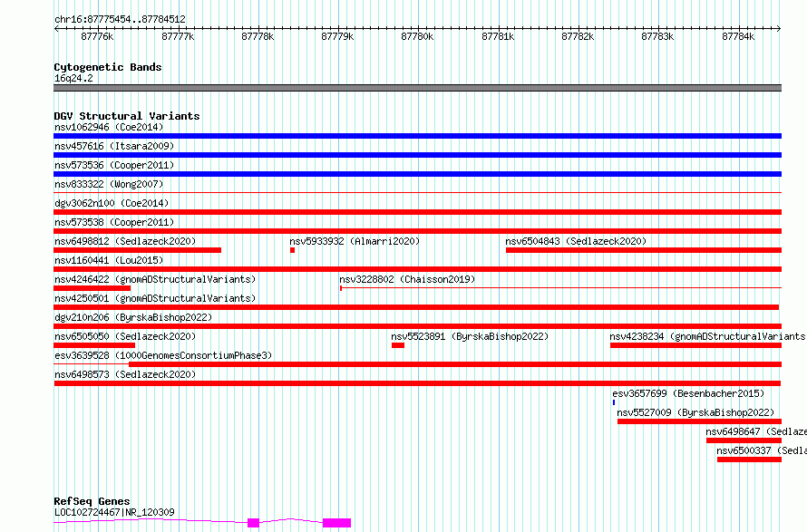Click dgv210n206 (ByrskaBishop2022) label
807x532 pixels.
[133, 317]
